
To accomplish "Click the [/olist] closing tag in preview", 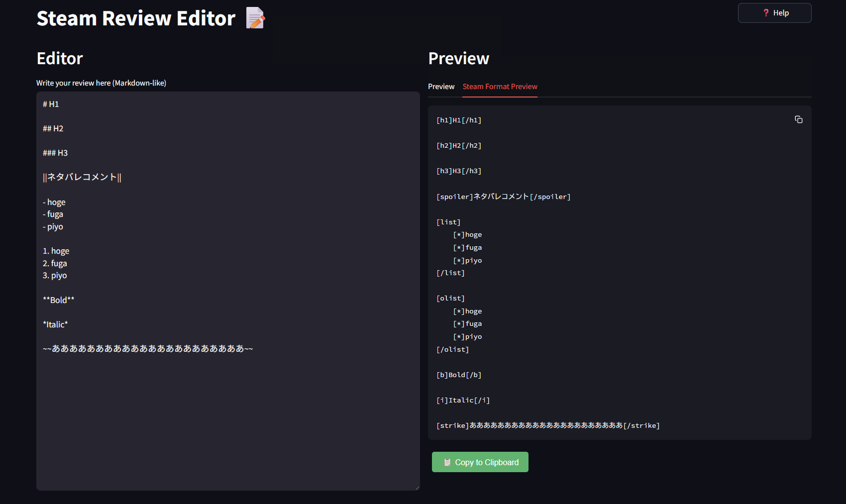I will [452, 349].
